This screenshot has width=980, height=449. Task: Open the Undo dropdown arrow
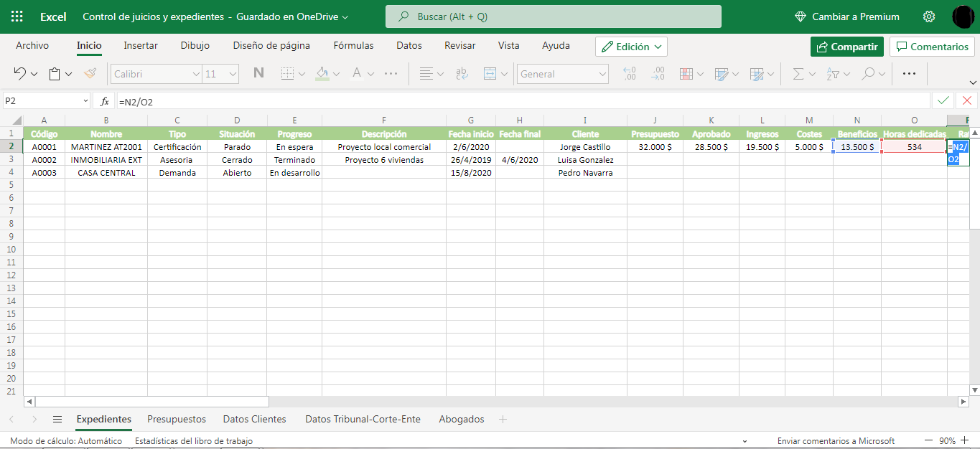point(35,74)
